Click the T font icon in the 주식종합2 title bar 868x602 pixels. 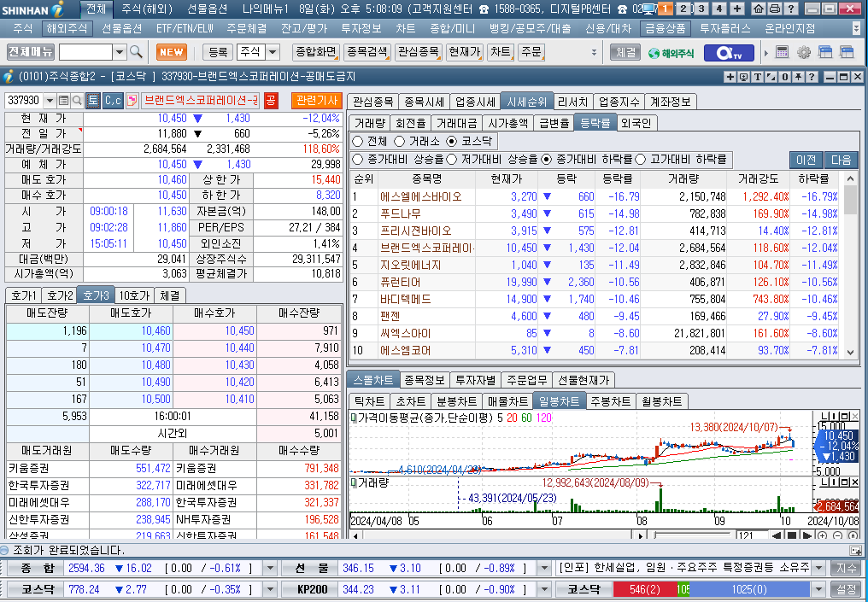pyautogui.click(x=757, y=77)
